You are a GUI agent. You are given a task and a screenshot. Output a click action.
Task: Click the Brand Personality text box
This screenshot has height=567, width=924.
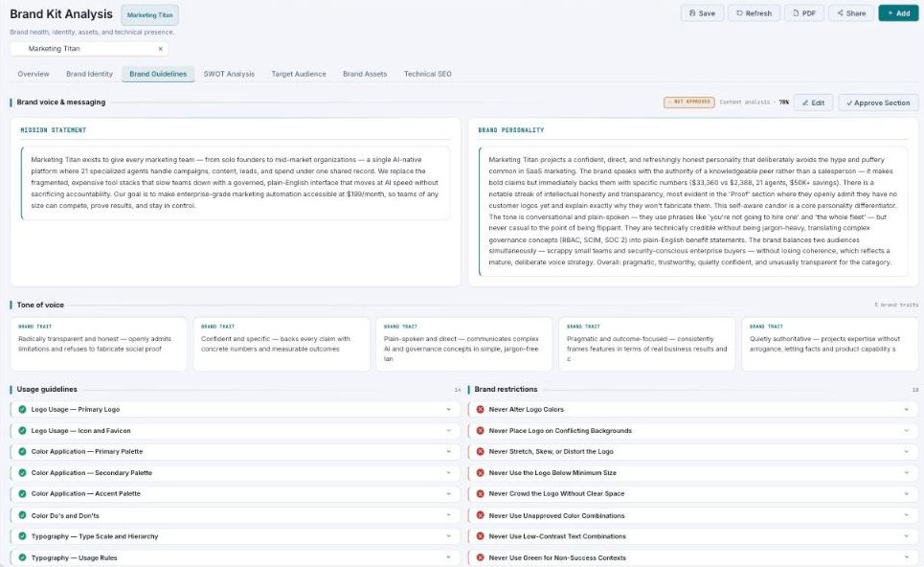click(693, 211)
